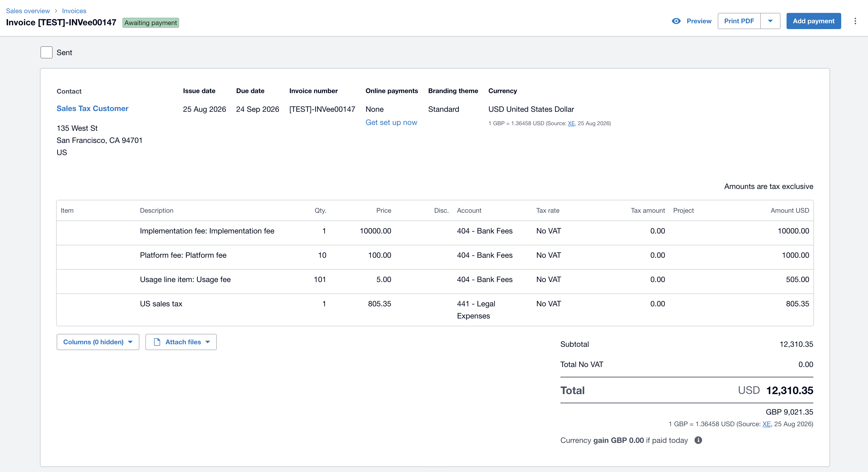Click the amount 505.00 cell
The width and height of the screenshot is (868, 472).
[797, 279]
